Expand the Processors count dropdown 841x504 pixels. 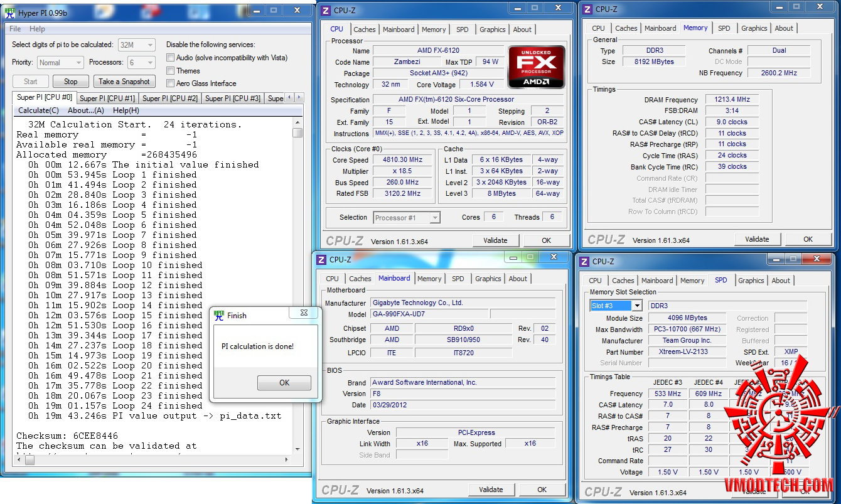141,63
